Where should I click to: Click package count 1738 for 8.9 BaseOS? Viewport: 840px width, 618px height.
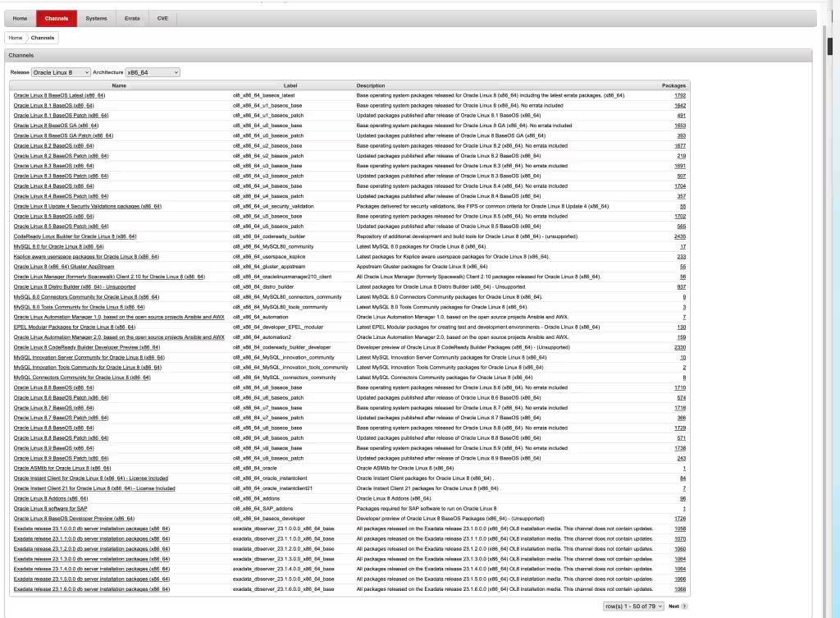680,448
